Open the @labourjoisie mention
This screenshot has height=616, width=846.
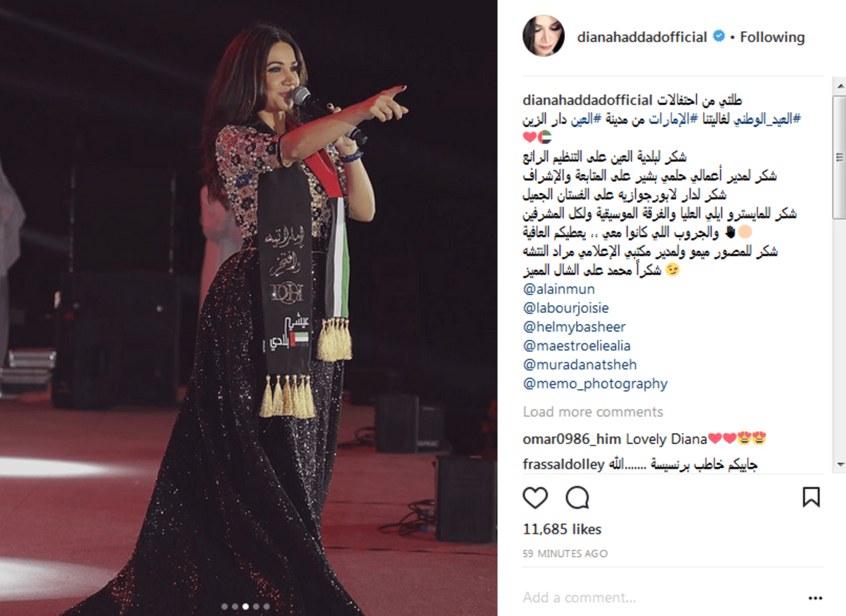tap(566, 308)
